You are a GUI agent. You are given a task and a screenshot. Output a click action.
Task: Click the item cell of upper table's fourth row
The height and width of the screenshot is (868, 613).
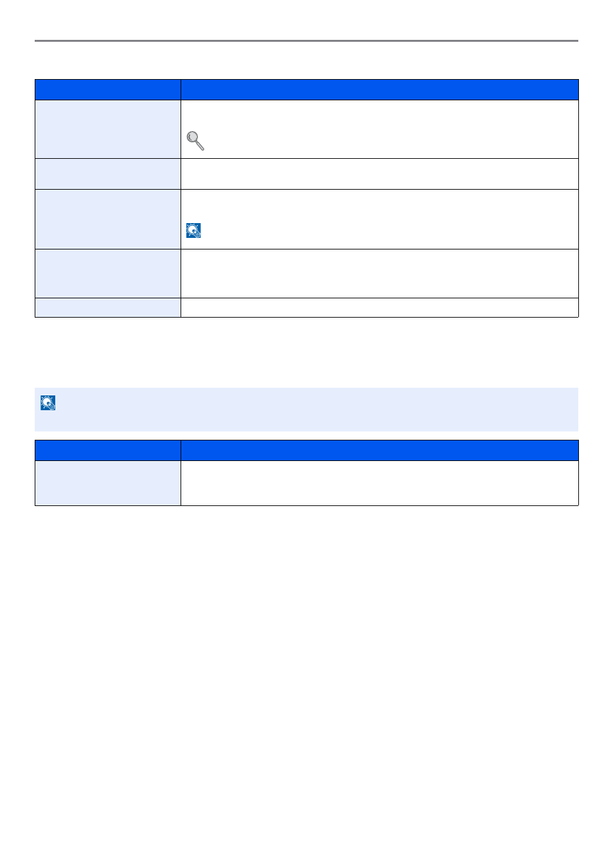(108, 273)
